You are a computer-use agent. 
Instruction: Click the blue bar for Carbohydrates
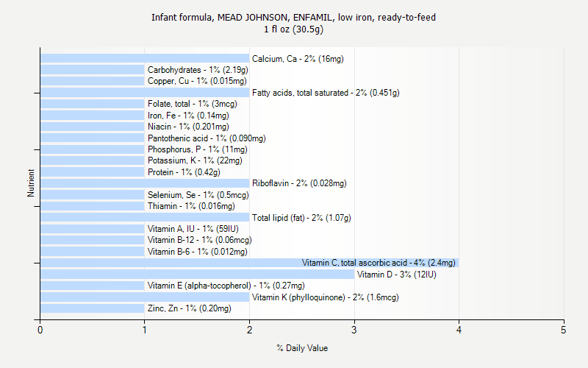coord(93,70)
